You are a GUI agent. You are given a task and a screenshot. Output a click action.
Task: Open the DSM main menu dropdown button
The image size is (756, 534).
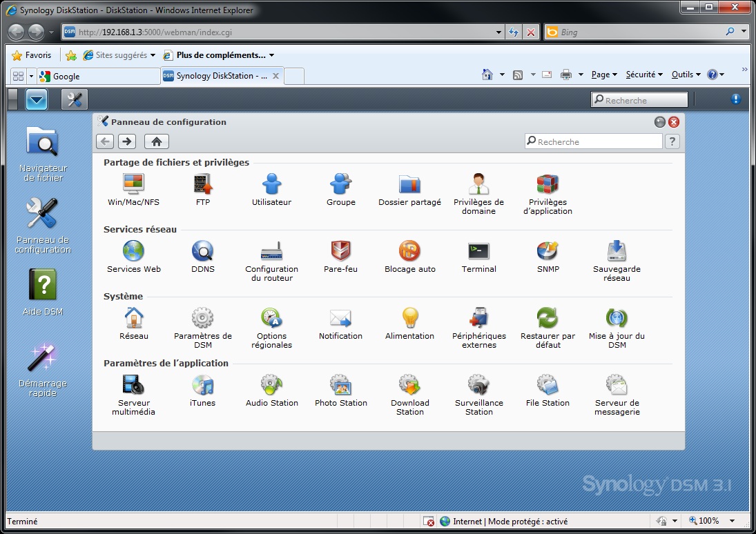click(37, 100)
